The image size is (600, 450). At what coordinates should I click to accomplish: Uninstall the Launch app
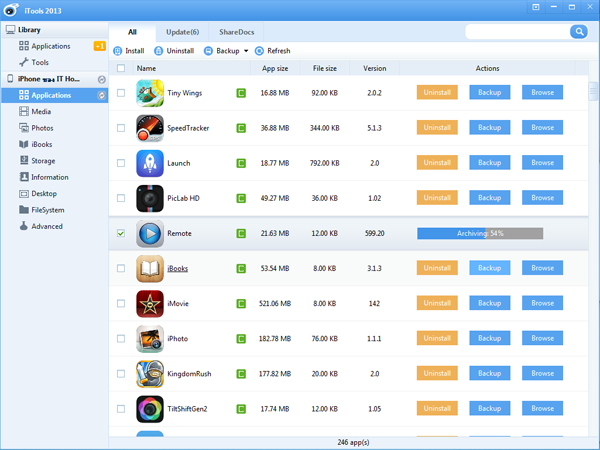[x=437, y=163]
